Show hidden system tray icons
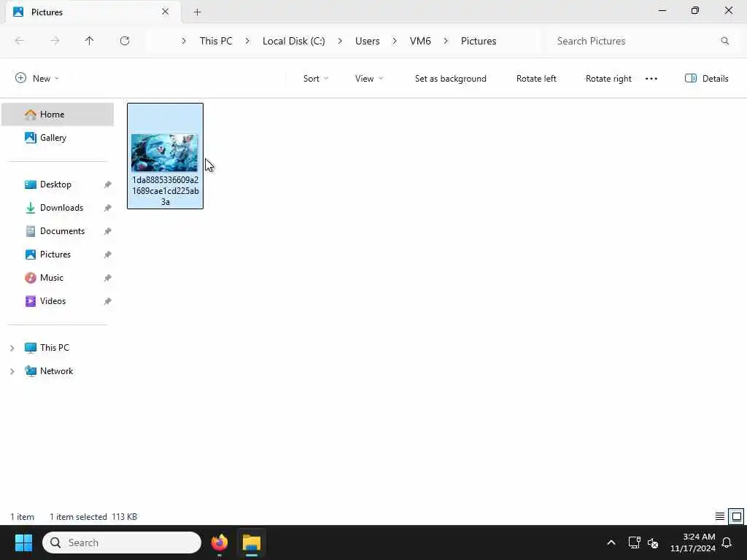The image size is (747, 560). point(611,542)
